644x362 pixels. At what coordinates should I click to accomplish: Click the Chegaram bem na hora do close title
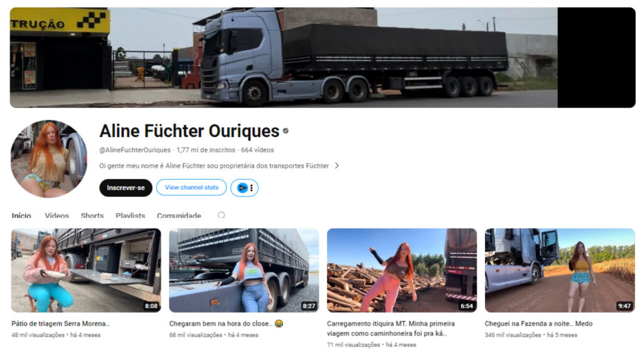[x=226, y=324]
